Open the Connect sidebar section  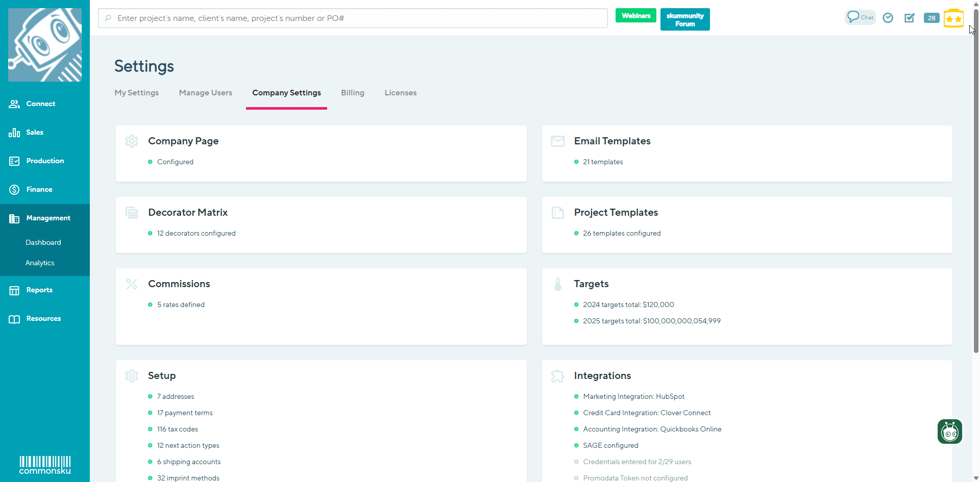tap(41, 104)
